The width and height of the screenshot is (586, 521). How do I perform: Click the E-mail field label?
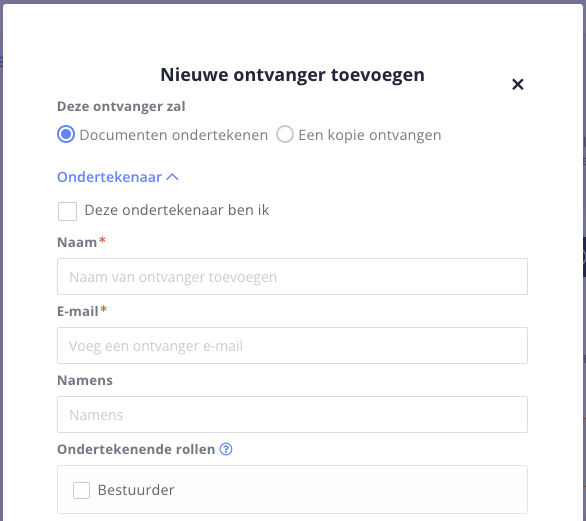click(78, 311)
